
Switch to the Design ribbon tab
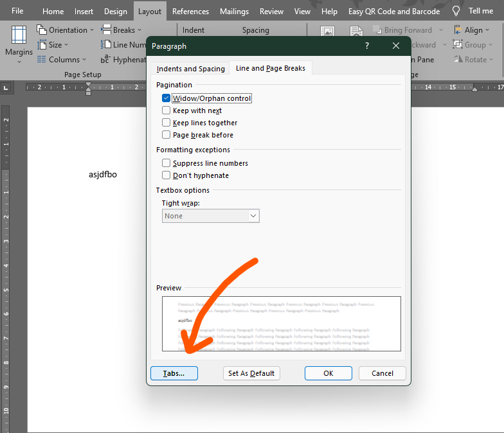point(116,12)
